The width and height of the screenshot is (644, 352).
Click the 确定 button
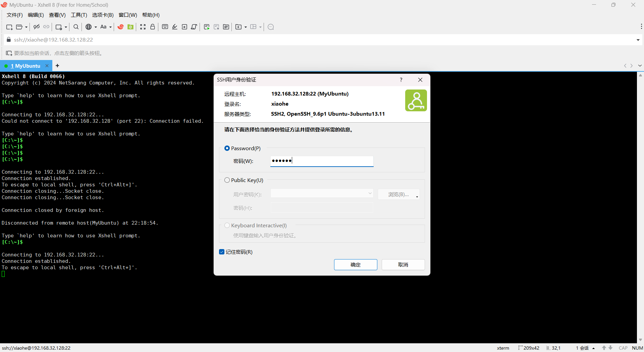(356, 265)
